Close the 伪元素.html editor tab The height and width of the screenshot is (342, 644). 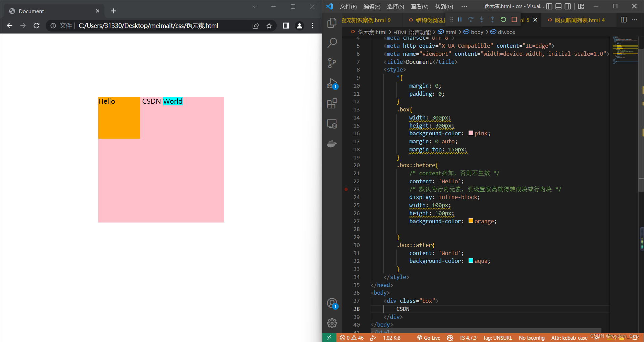[535, 20]
